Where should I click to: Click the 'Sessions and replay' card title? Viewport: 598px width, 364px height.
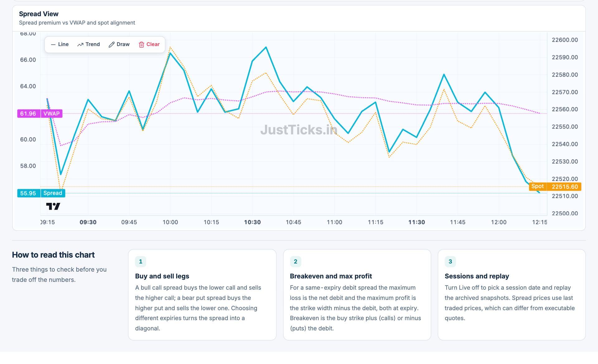477,276
